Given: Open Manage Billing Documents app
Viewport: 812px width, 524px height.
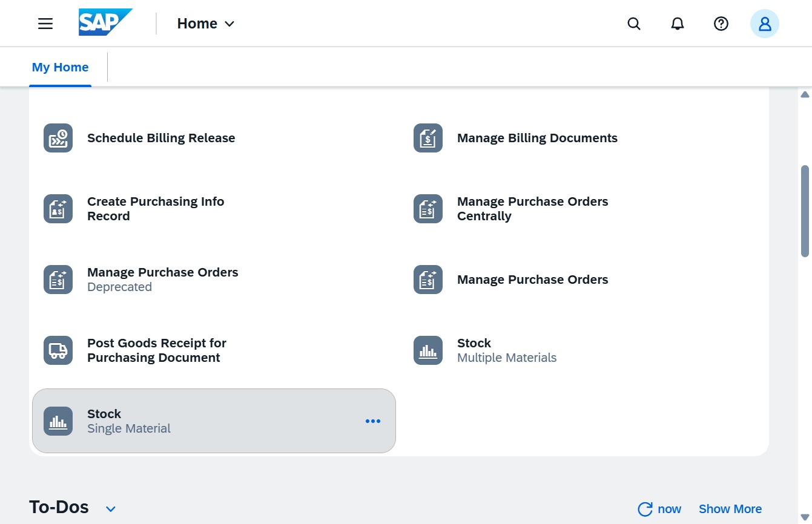Looking at the screenshot, I should (x=537, y=138).
